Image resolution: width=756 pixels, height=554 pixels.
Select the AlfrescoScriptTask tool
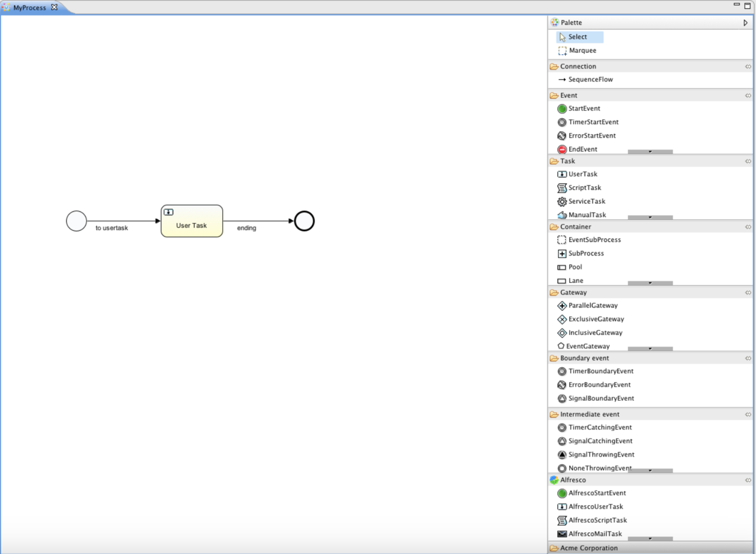(592, 520)
